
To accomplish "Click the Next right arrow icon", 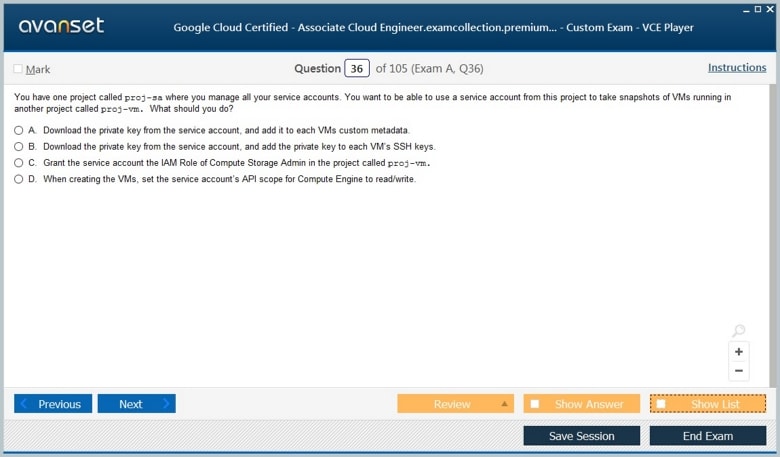I will (166, 404).
